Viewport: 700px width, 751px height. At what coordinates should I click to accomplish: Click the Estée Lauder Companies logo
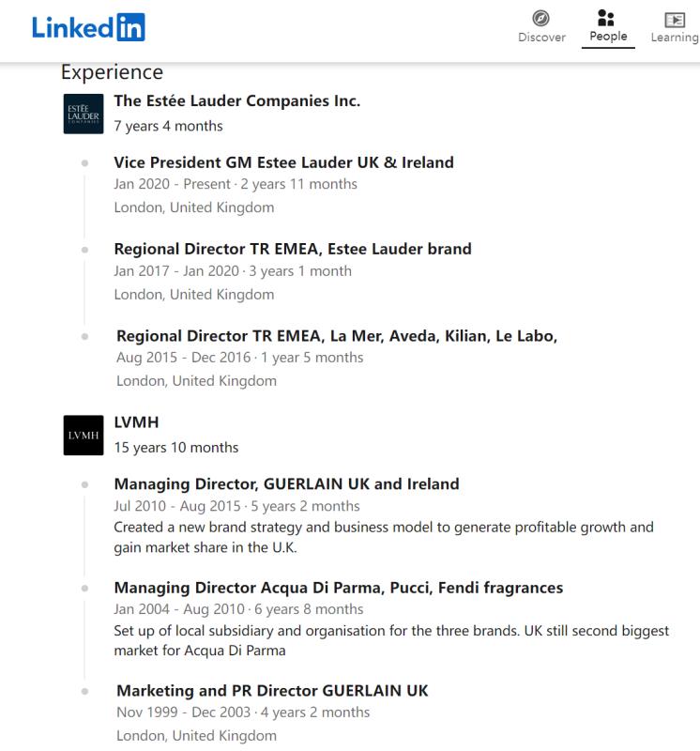84,114
